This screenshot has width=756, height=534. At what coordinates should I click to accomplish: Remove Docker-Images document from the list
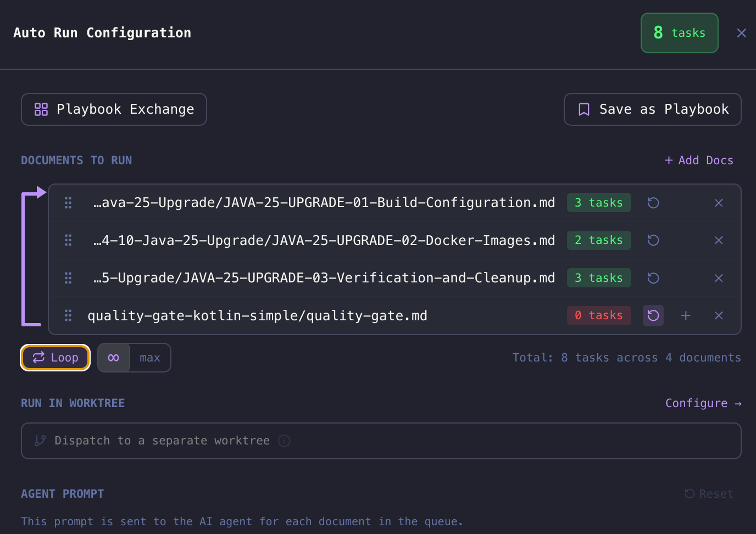click(718, 240)
